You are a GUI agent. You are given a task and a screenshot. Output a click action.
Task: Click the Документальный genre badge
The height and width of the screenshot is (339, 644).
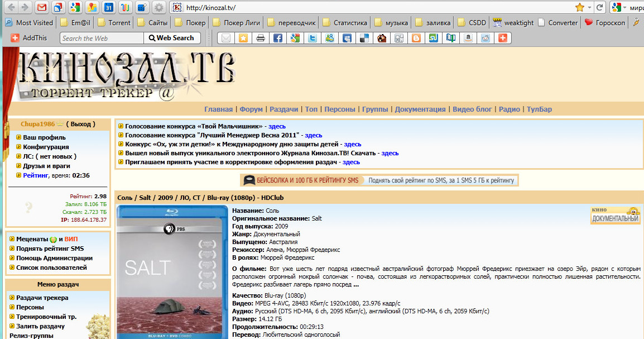615,215
